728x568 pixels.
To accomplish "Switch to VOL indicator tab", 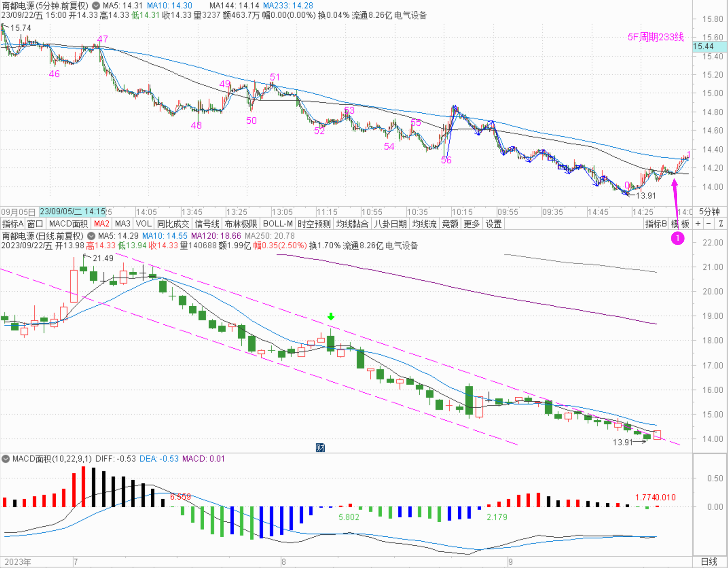I will (x=144, y=224).
